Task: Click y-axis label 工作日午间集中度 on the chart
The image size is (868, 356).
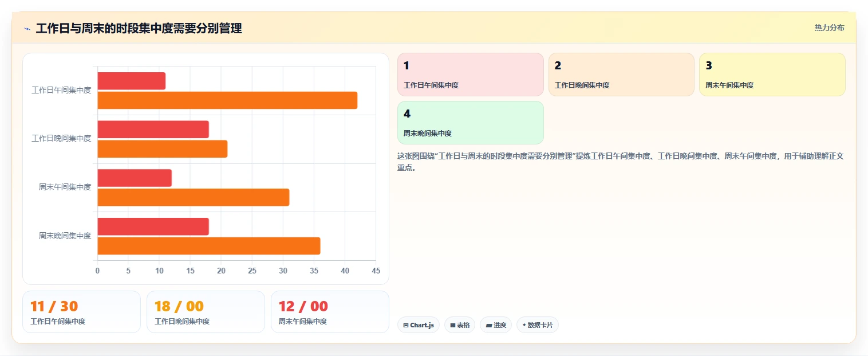Action: [x=61, y=90]
